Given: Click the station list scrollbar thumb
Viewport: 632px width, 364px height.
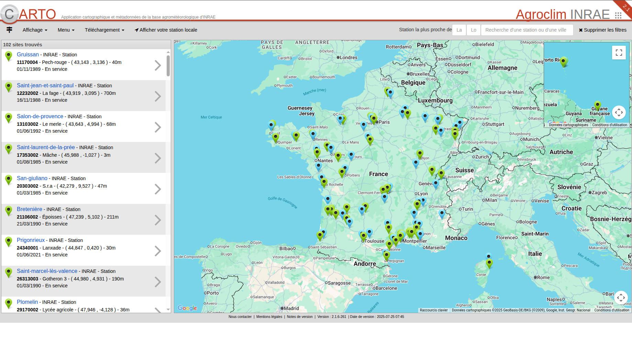Looking at the screenshot, I should point(168,65).
